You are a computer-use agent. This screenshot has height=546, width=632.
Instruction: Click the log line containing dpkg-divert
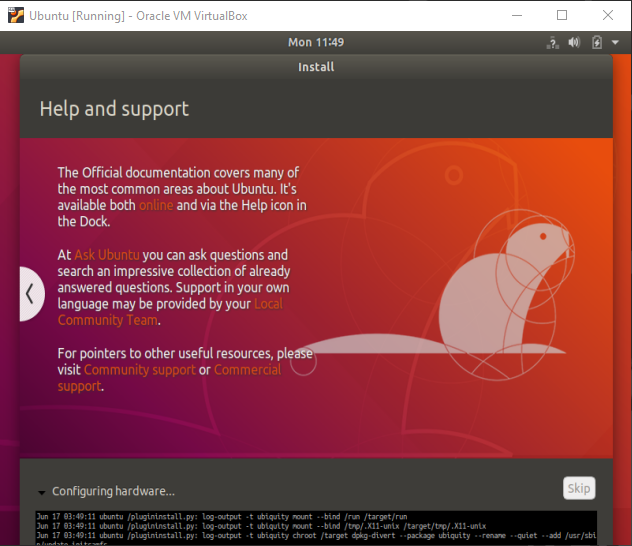pyautogui.click(x=316, y=536)
